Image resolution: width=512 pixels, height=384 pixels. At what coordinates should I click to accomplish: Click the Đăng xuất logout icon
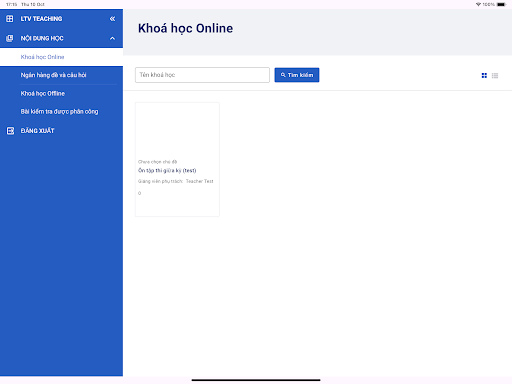tap(10, 131)
